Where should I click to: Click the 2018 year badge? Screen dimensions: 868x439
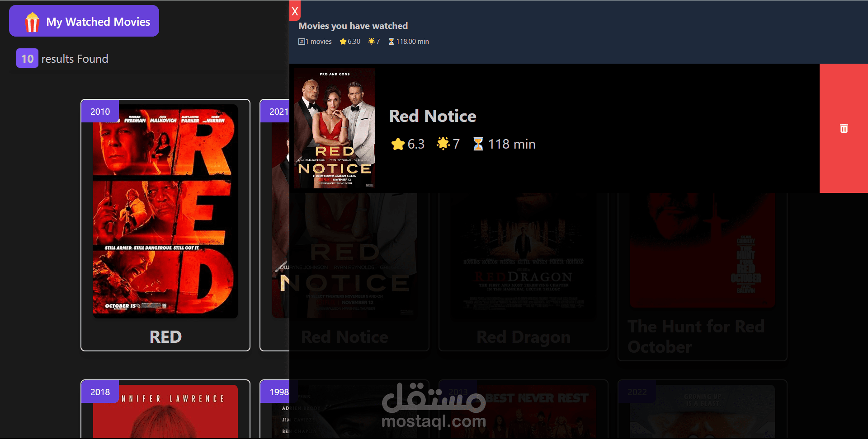pyautogui.click(x=100, y=392)
